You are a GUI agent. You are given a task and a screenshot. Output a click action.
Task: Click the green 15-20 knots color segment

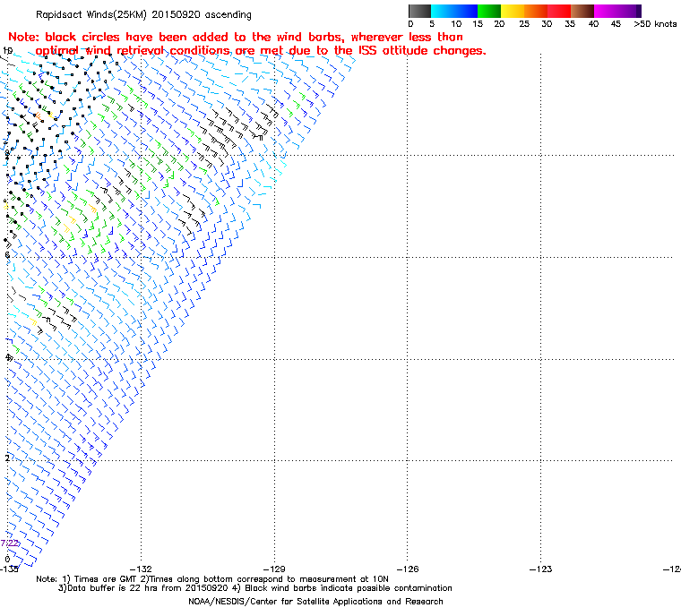pyautogui.click(x=489, y=11)
